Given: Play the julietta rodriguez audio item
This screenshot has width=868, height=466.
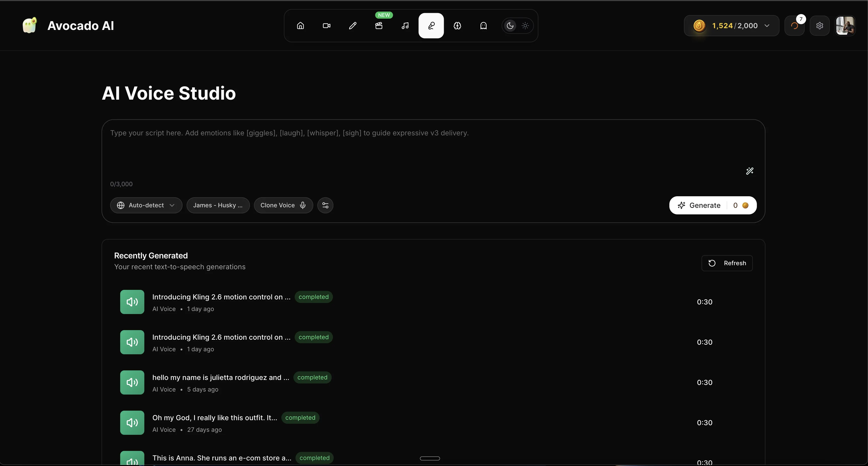Looking at the screenshot, I should click(132, 382).
